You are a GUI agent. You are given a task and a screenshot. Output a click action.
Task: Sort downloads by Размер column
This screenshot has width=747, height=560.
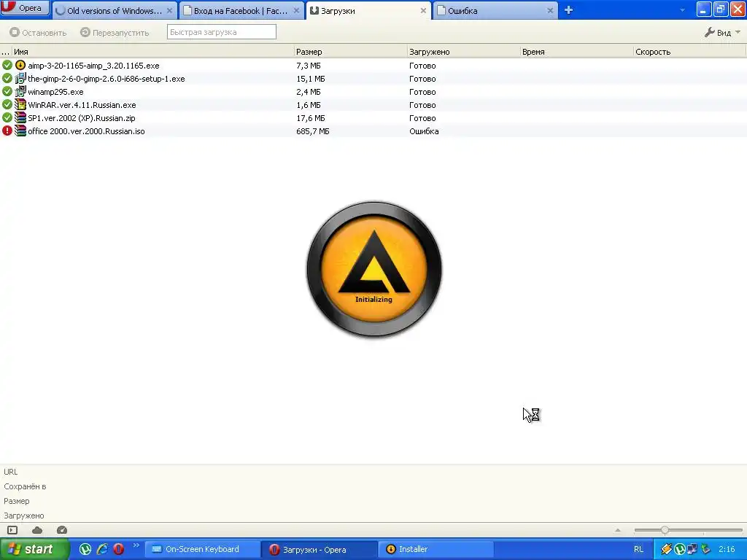(350, 52)
